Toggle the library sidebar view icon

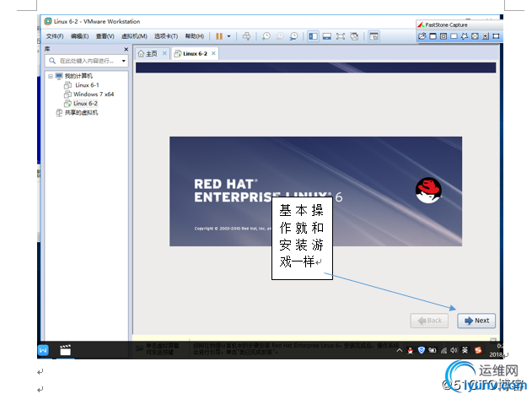coord(313,36)
